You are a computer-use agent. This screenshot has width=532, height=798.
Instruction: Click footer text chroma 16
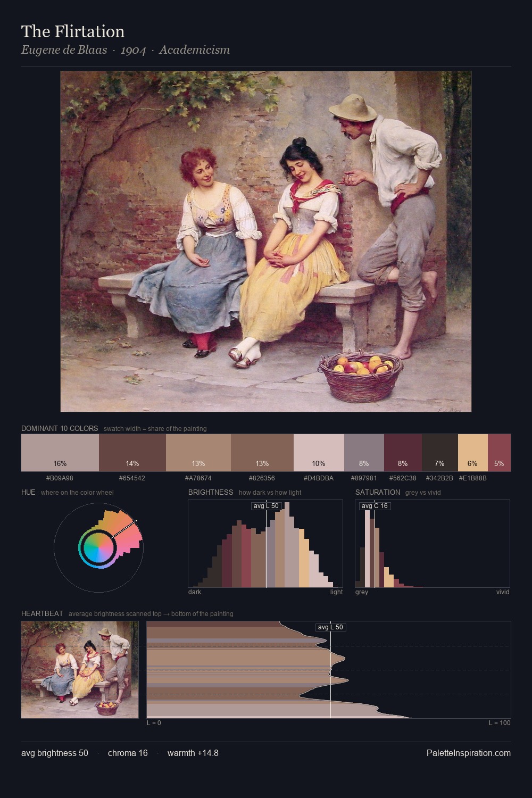point(128,753)
